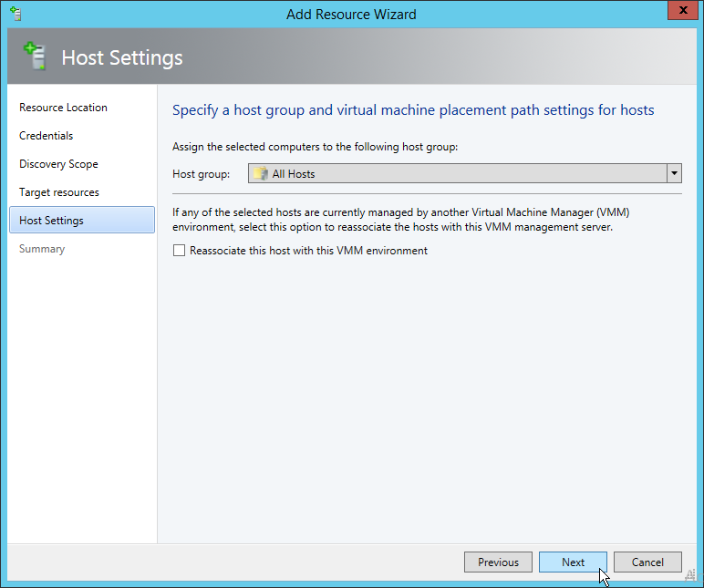Enable Reassociate this host with VMM environment
The width and height of the screenshot is (704, 588).
click(179, 251)
